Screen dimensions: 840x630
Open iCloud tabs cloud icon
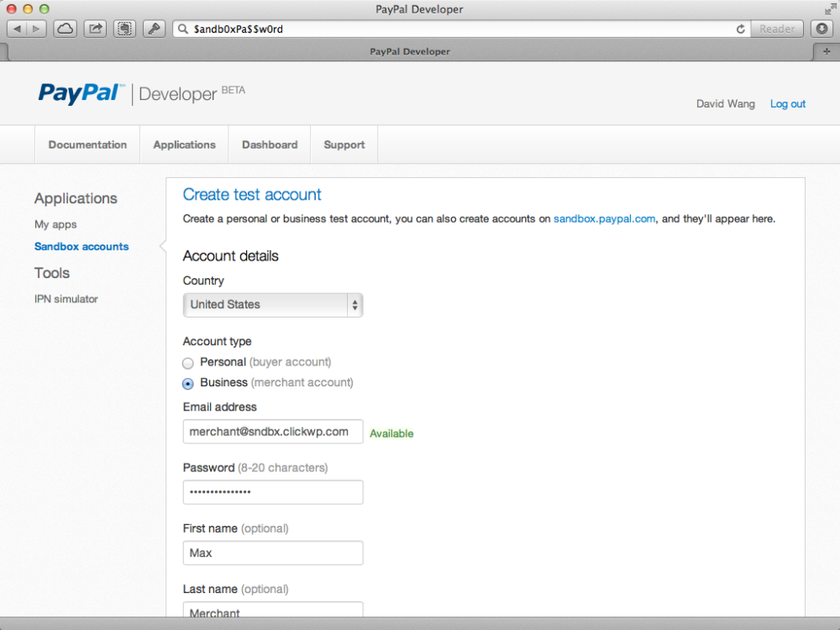click(66, 29)
